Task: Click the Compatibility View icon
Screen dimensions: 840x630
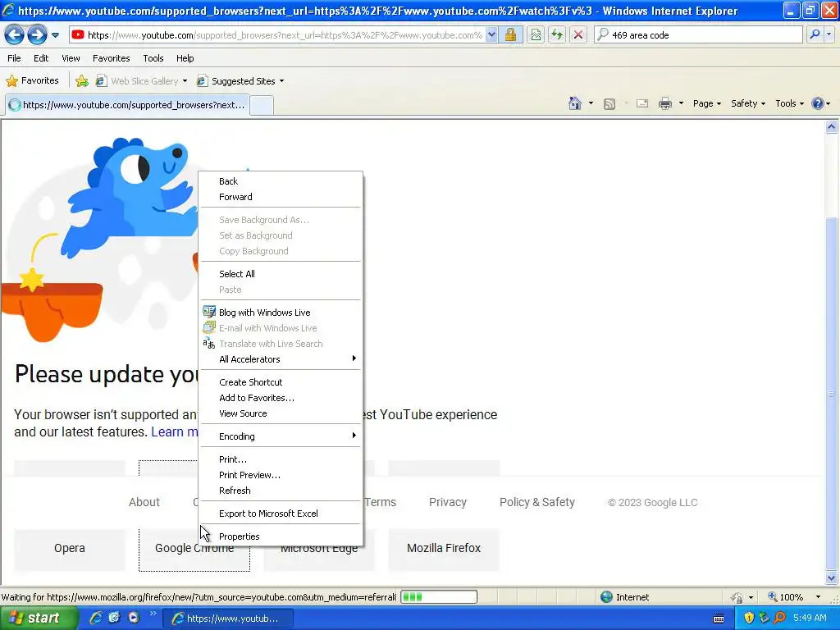Action: pyautogui.click(x=535, y=34)
